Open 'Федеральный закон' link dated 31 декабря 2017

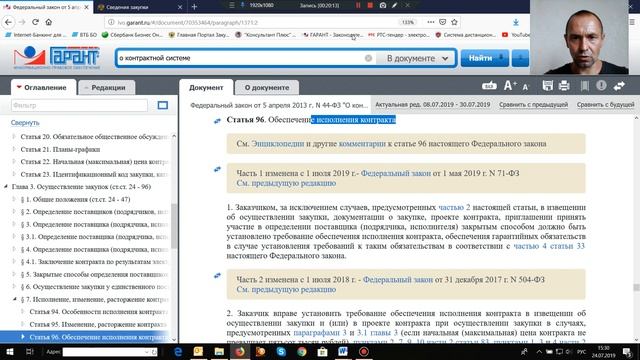(x=398, y=280)
